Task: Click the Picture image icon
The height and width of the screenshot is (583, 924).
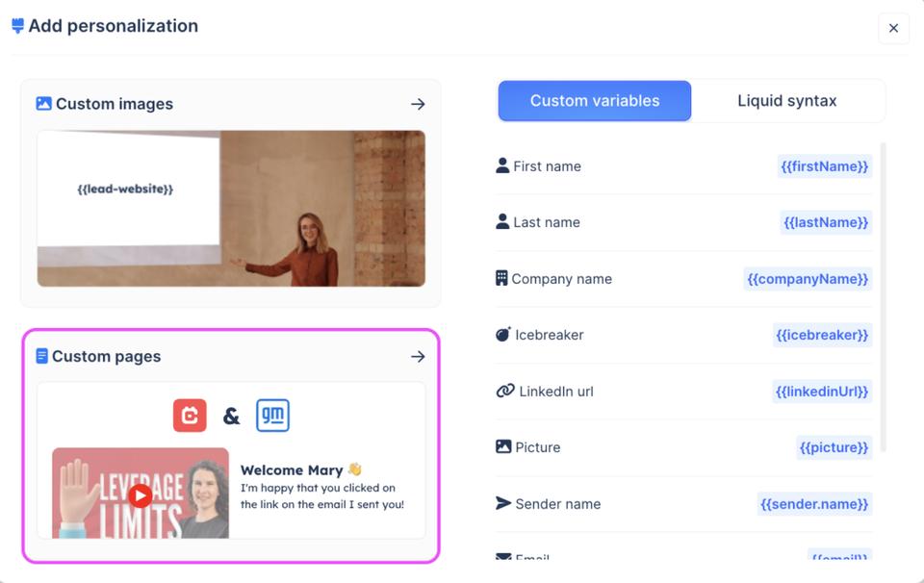Action: point(503,446)
